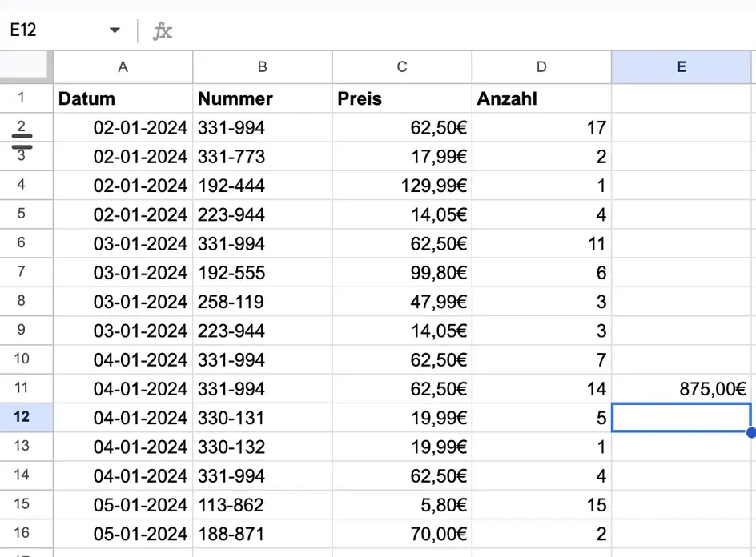The image size is (756, 557).
Task: Select column header B
Action: 262,67
